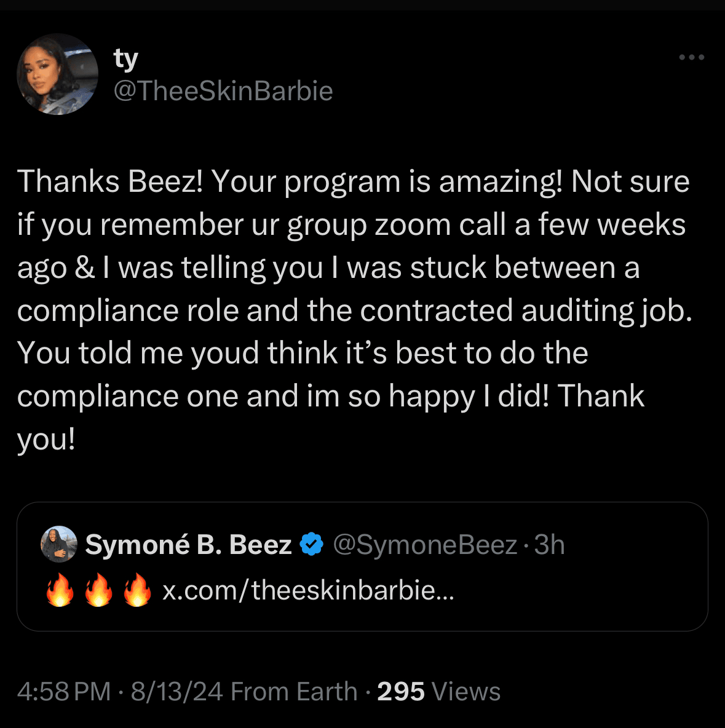Open the x.com/theeskinbarbie… link

[x=308, y=591]
